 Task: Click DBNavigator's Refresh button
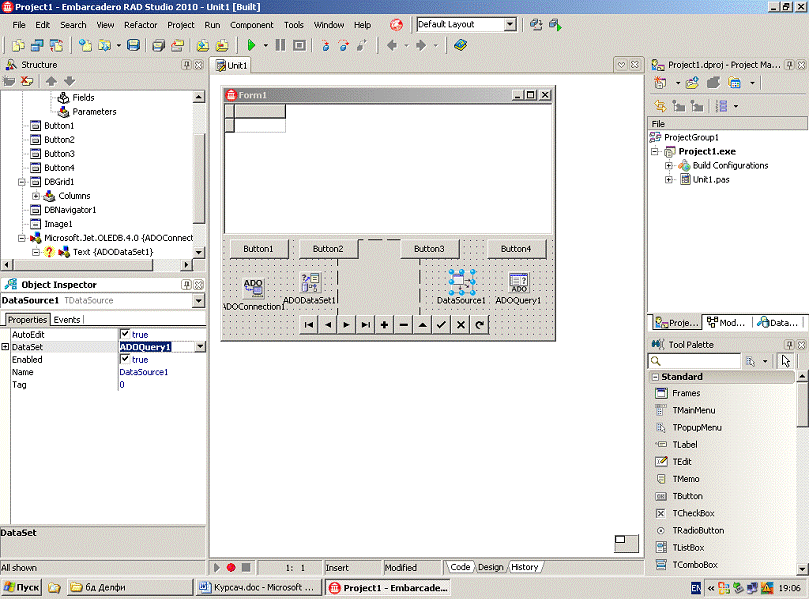[x=479, y=325]
